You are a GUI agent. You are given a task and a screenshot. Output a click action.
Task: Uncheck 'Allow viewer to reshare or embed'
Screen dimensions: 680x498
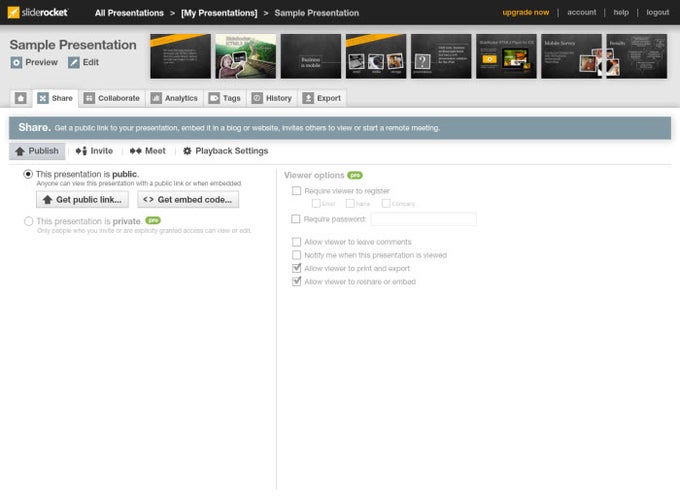click(x=296, y=282)
